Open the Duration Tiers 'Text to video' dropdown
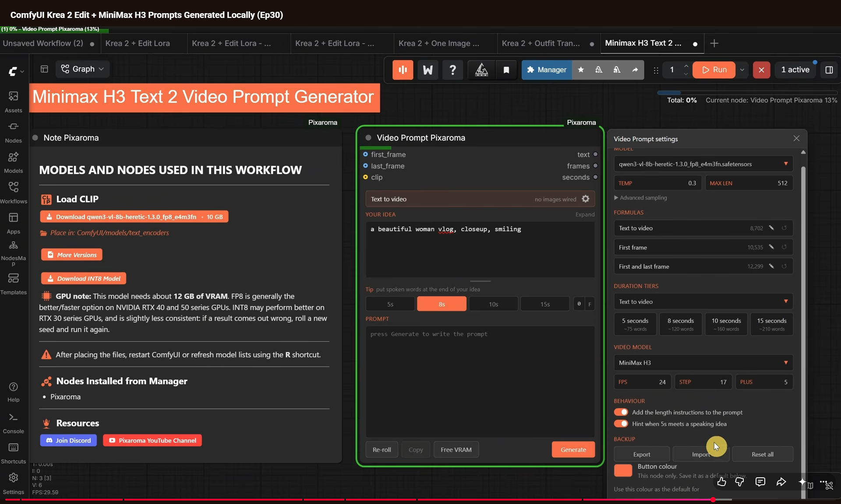The image size is (841, 504). tap(703, 301)
